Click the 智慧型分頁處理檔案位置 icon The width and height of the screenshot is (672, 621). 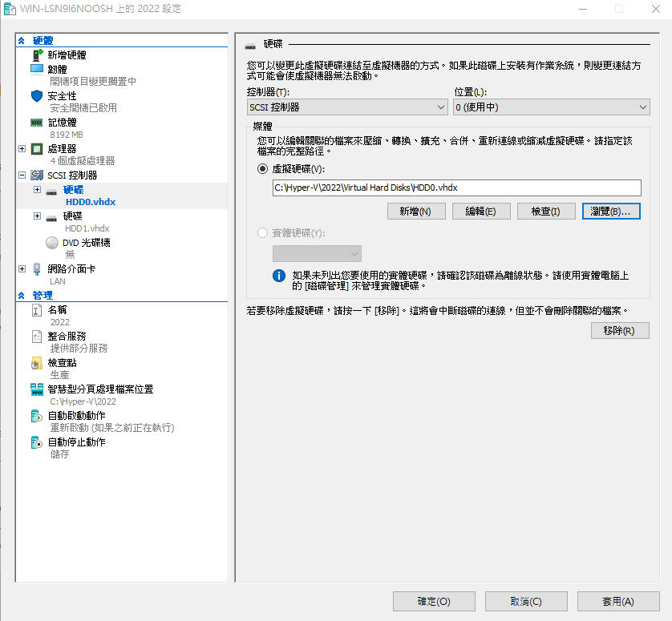[x=37, y=389]
